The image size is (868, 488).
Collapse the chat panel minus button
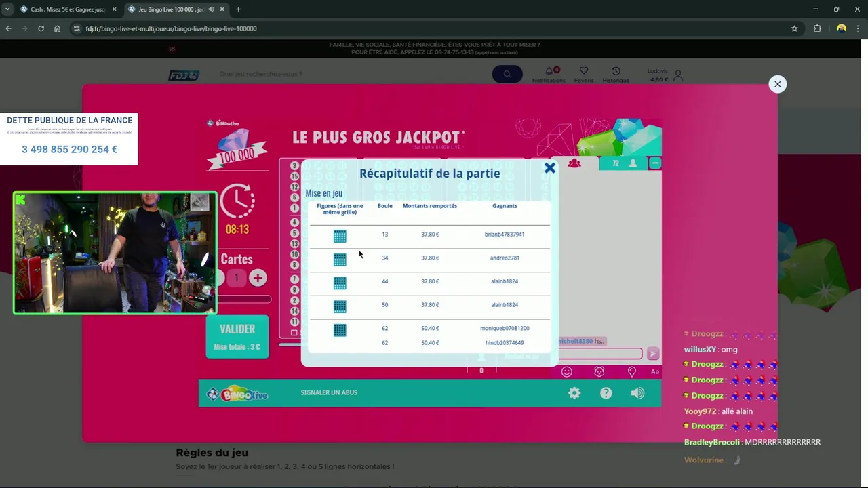[x=654, y=163]
